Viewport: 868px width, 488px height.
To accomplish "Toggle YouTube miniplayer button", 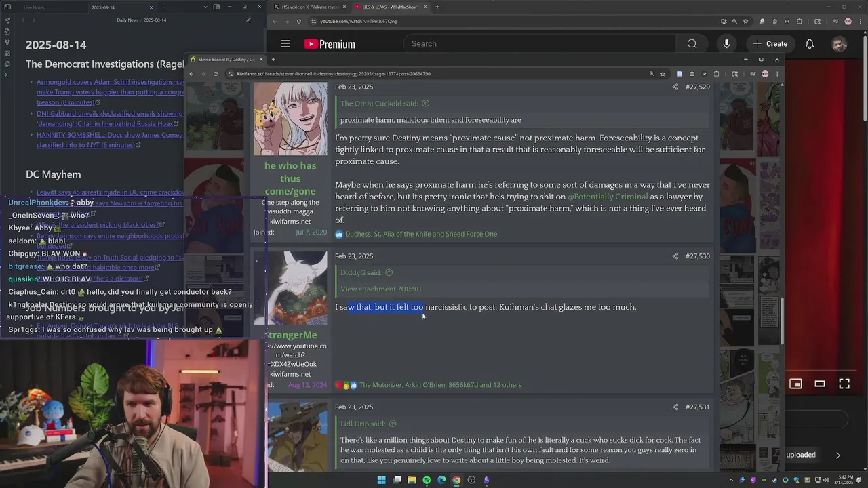I will point(795,384).
